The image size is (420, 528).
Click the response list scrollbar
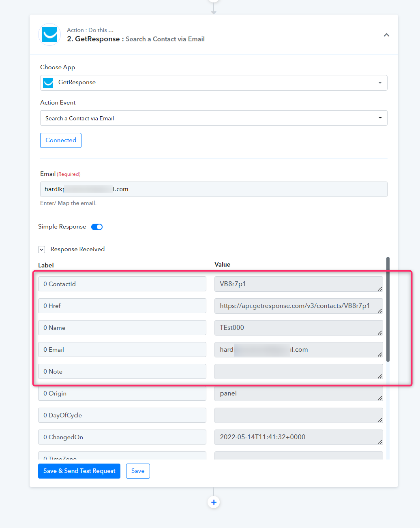(388, 309)
